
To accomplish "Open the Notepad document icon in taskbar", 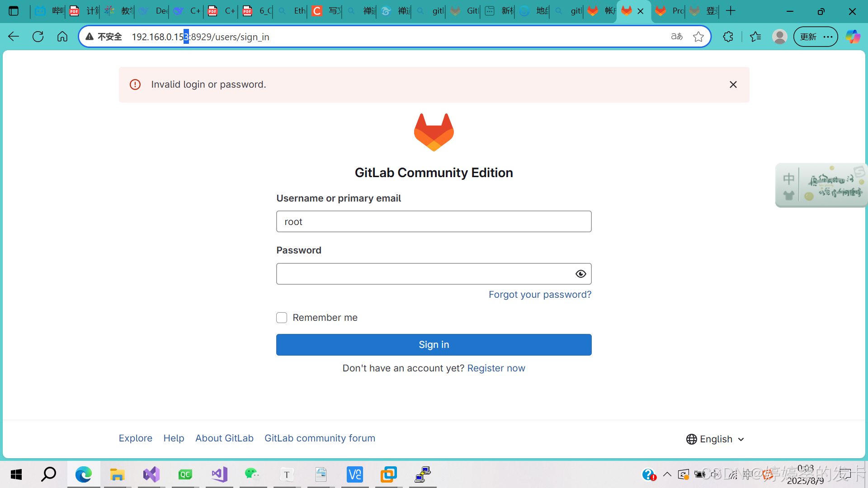I will (321, 474).
